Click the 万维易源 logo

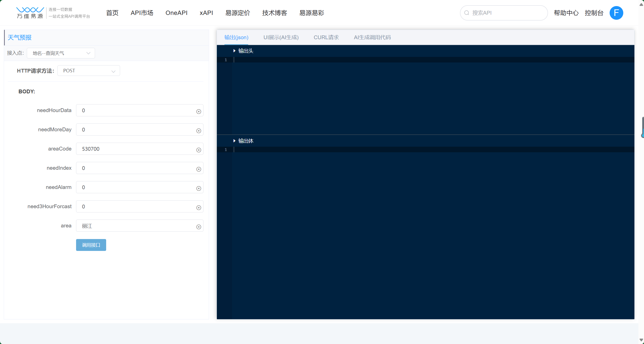[x=30, y=13]
